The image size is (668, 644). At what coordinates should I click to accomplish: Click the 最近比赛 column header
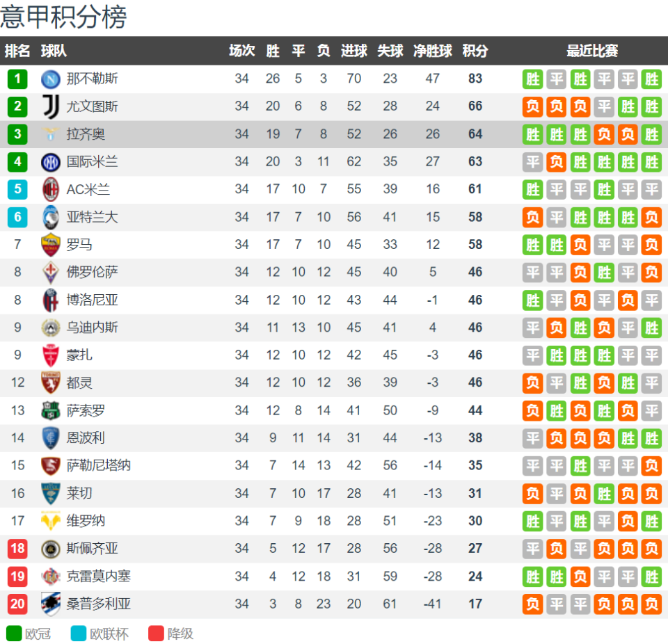592,51
